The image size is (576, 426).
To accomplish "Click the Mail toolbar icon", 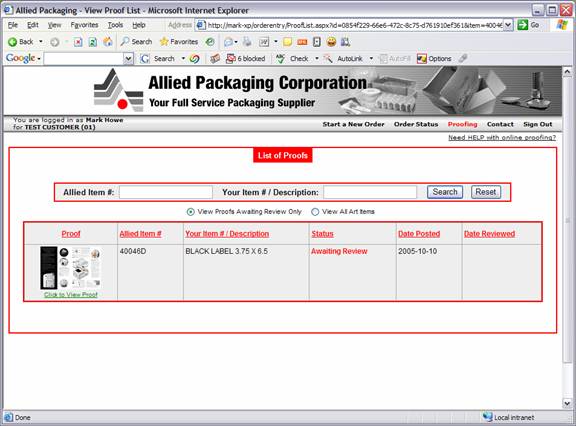I will 228,42.
